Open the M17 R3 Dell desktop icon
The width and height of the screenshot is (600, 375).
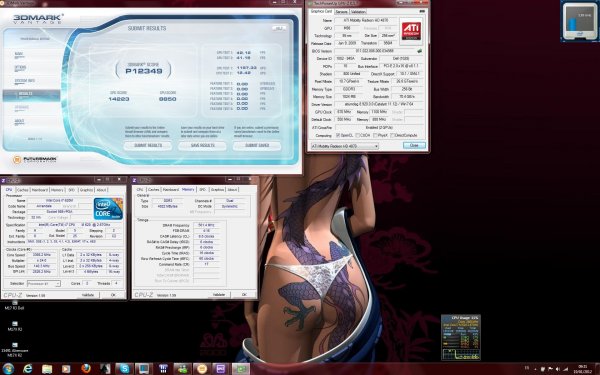click(15, 305)
